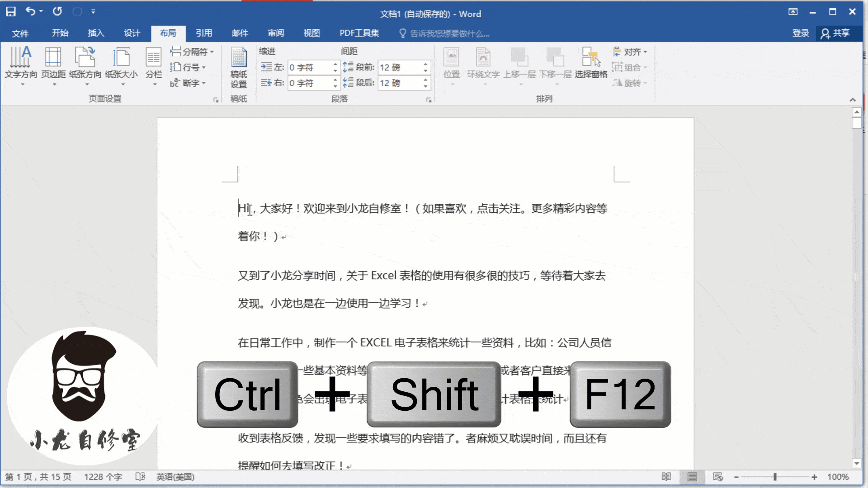Click the vertical scrollbar down arrow

[857, 463]
